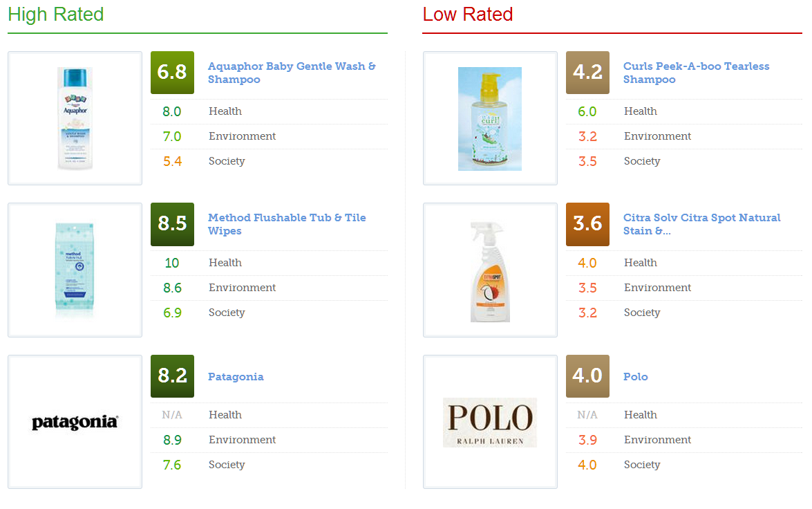
Task: Click Curls shampoo's 3.2 Environment score
Action: [x=588, y=136]
